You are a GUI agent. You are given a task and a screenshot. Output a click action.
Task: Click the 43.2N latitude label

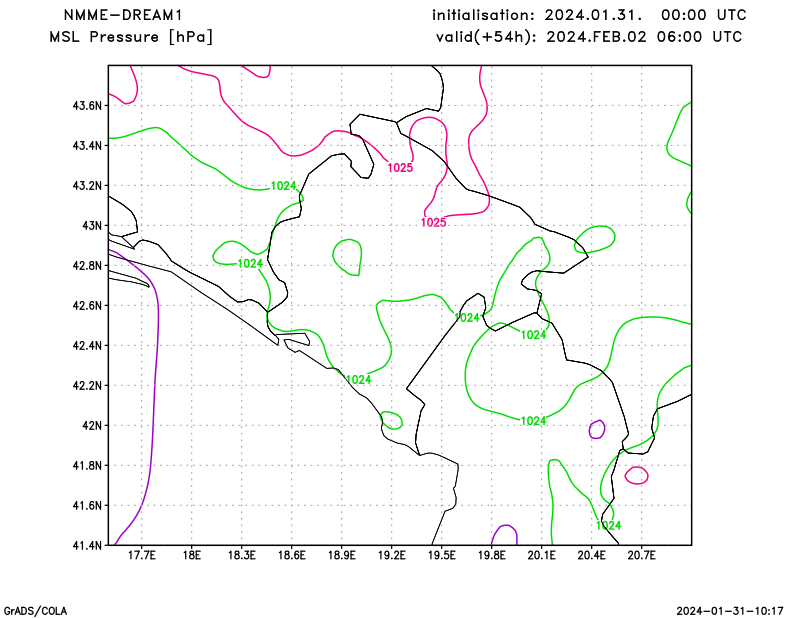pos(87,185)
